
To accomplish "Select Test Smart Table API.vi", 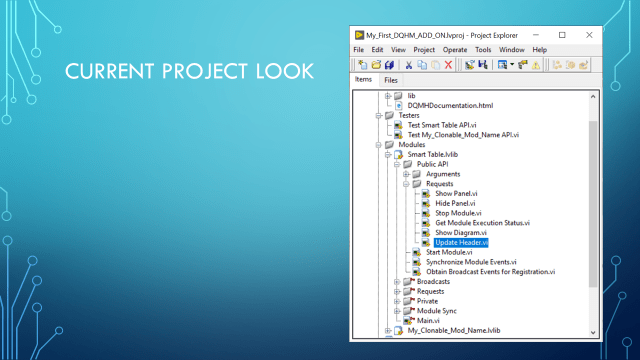I will point(442,125).
